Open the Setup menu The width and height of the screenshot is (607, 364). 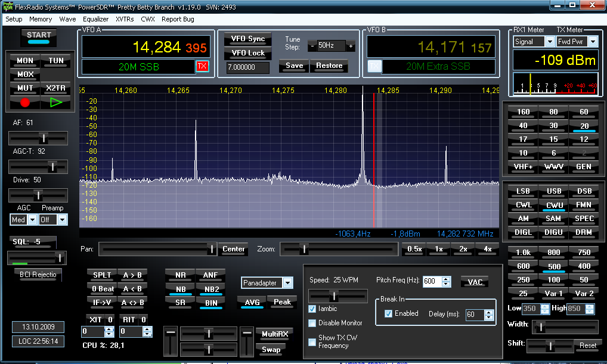coord(14,19)
